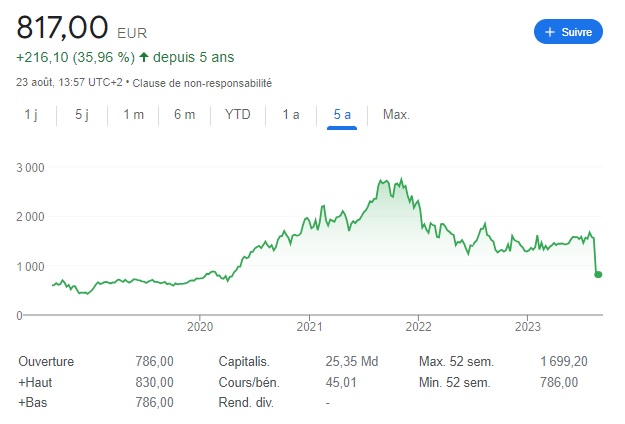This screenshot has height=424, width=625.
Task: Click the 2021 label on the x-axis
Action: click(x=309, y=326)
